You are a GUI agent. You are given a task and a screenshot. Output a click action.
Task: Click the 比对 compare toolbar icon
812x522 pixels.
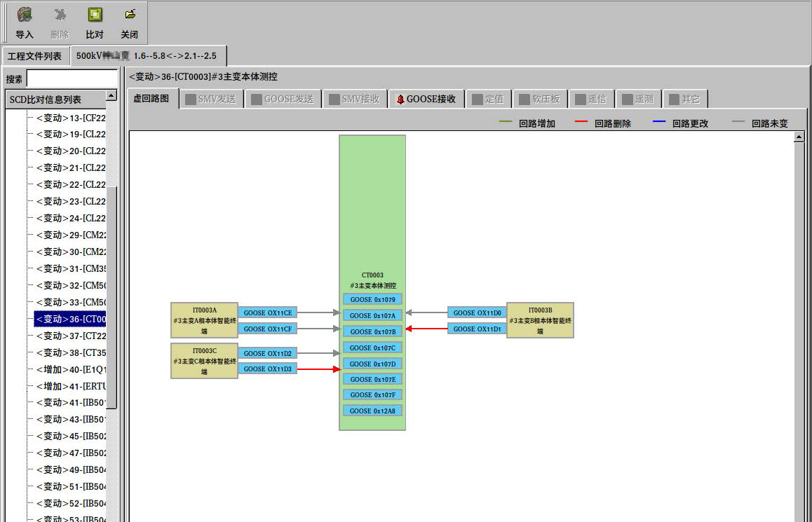point(95,15)
